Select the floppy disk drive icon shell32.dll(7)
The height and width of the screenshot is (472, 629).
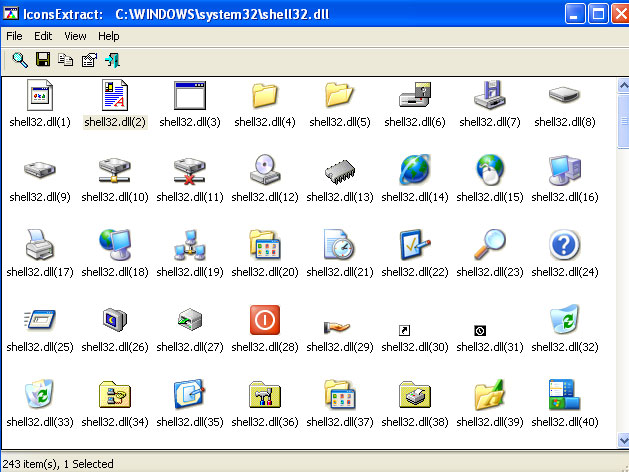pos(490,95)
